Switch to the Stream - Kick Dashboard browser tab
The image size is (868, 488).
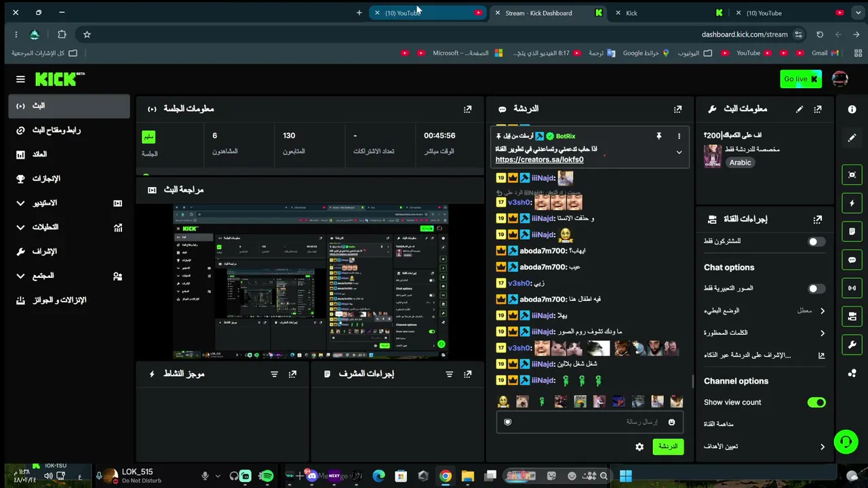click(x=549, y=13)
